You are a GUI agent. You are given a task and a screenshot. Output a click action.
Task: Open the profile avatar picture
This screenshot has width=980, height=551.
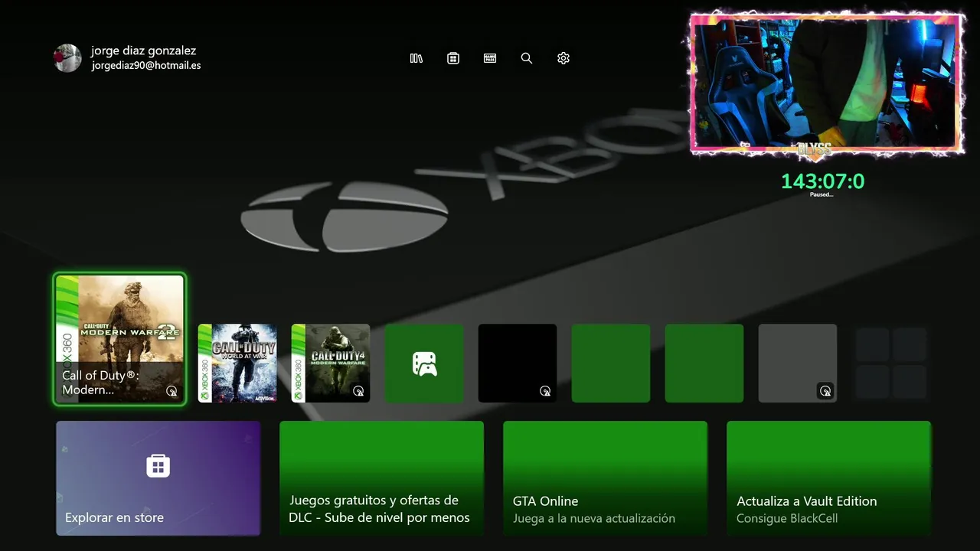[x=67, y=58]
